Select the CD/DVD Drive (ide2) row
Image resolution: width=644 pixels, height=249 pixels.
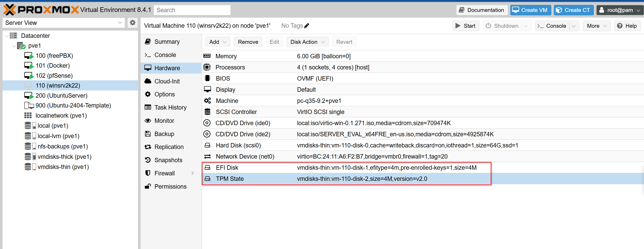click(x=423, y=134)
